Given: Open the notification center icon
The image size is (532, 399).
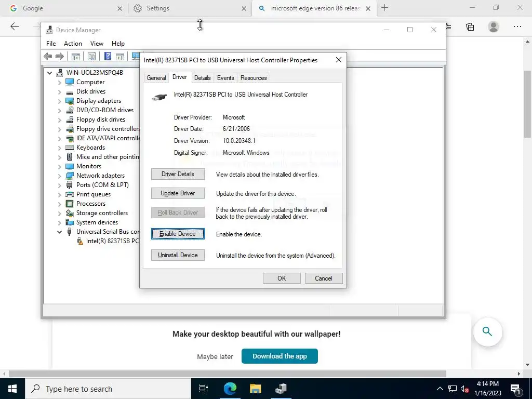Looking at the screenshot, I should click(515, 389).
